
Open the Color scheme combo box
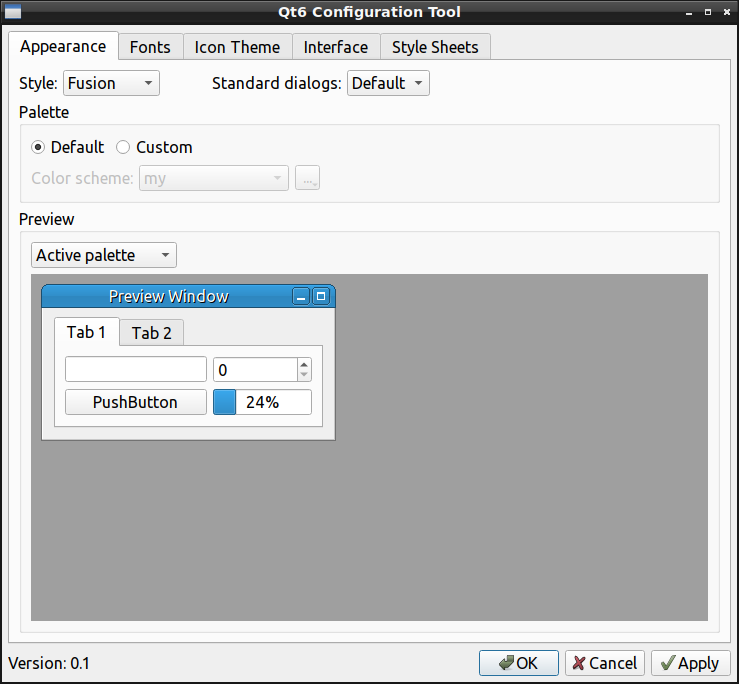[213, 178]
